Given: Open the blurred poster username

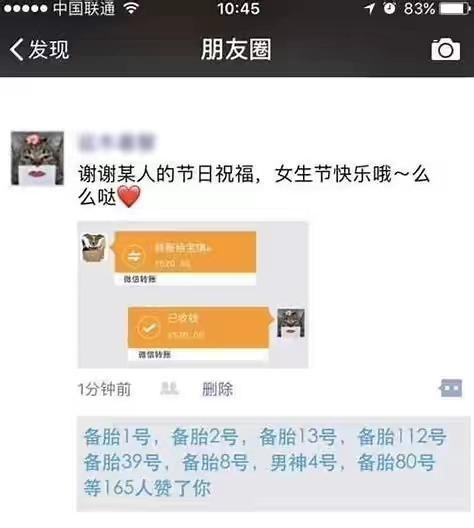Looking at the screenshot, I should (116, 142).
